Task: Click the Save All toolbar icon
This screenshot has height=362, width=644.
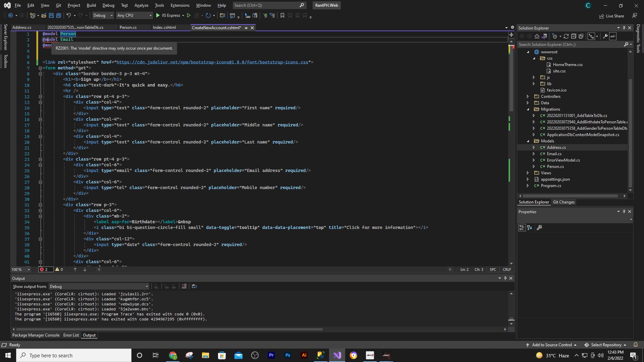Action: click(x=58, y=15)
